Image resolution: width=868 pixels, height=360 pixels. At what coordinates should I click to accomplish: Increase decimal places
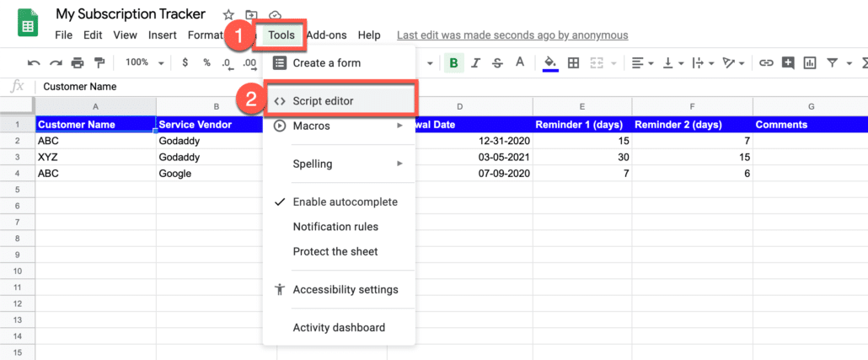(x=249, y=63)
